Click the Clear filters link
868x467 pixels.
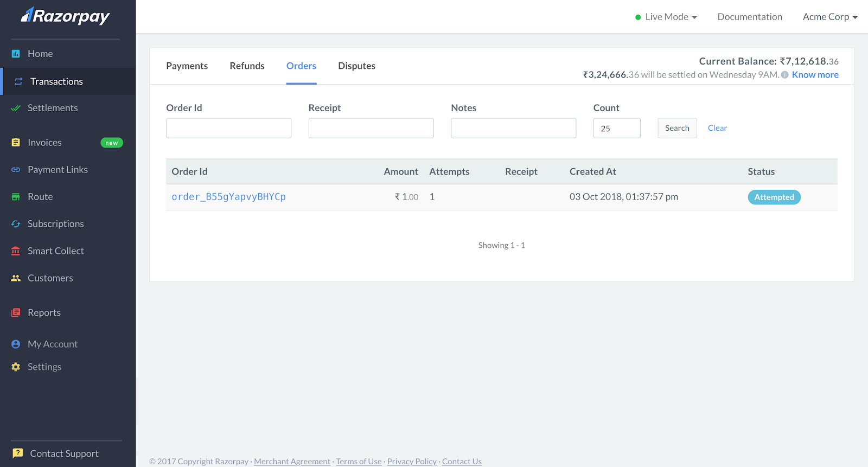click(717, 128)
